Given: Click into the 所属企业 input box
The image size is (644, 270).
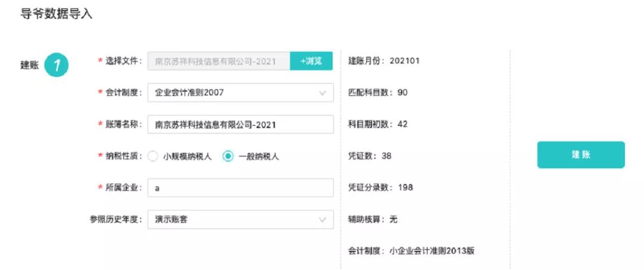Looking at the screenshot, I should click(x=240, y=188).
